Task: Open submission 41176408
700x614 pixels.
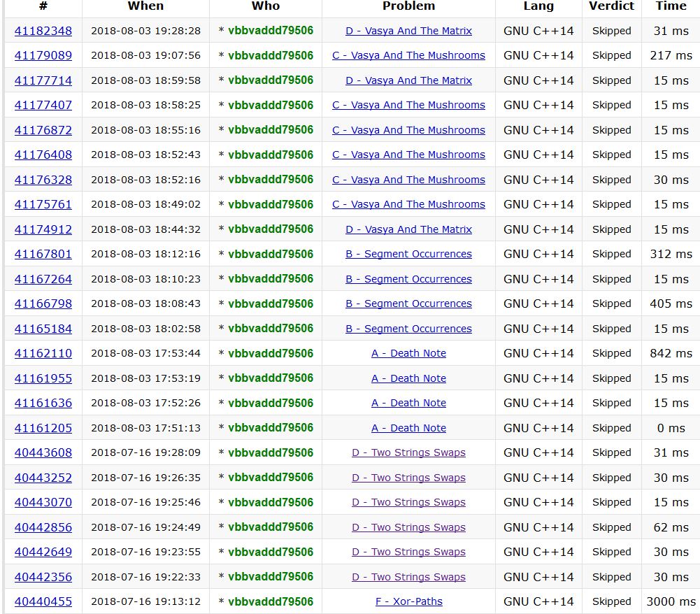Action: tap(43, 155)
